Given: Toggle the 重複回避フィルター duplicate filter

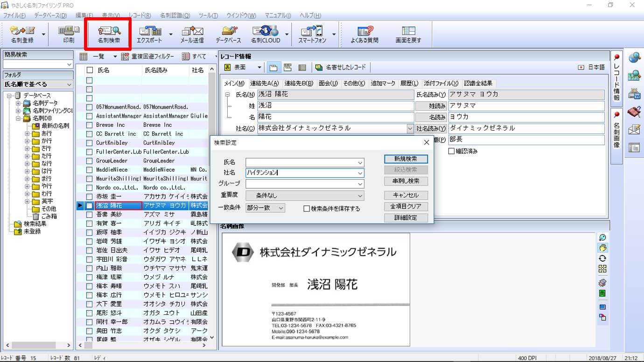Looking at the screenshot, I should [147, 56].
